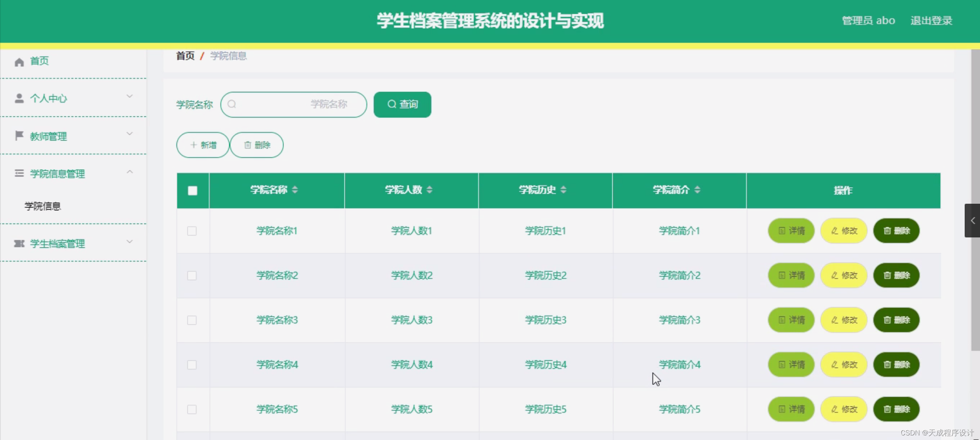Click the flag icon beside 教师管理
The width and height of the screenshot is (980, 440).
click(19, 136)
